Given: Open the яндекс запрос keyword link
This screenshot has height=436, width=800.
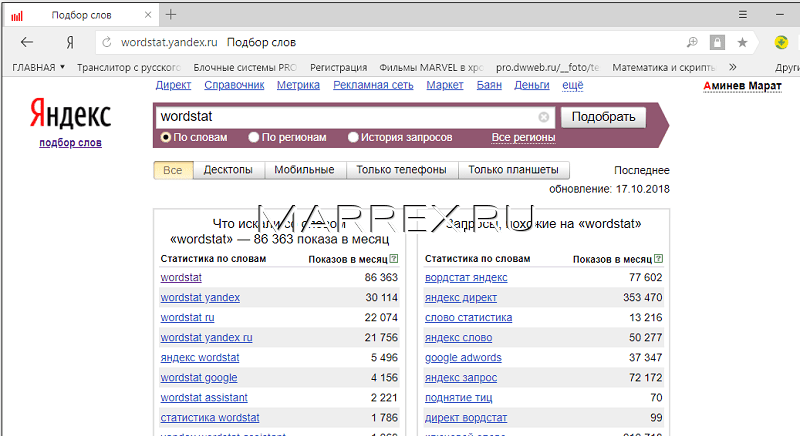Looking at the screenshot, I should click(461, 378).
